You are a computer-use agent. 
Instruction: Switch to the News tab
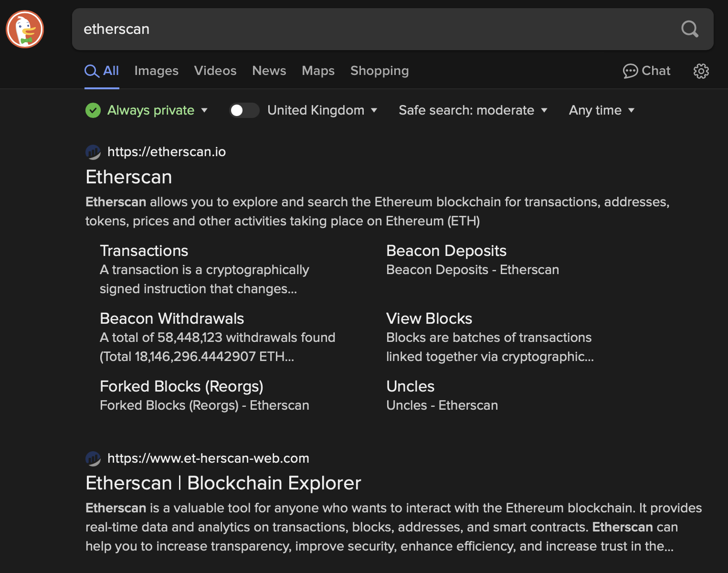pos(269,71)
